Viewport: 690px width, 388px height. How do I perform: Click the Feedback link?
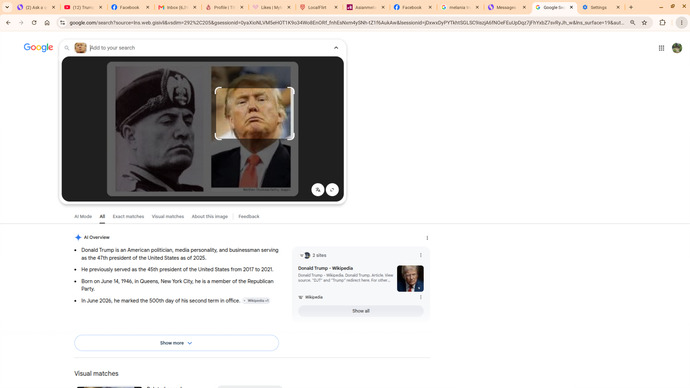[x=249, y=216]
